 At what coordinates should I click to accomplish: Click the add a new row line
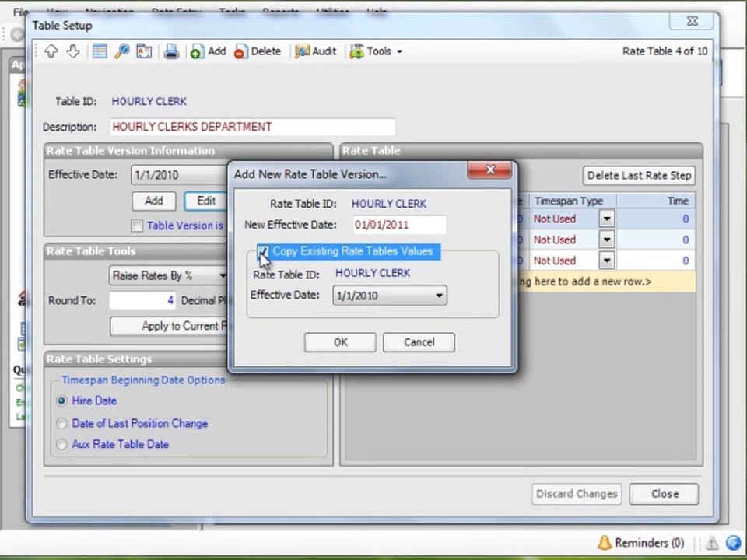605,282
